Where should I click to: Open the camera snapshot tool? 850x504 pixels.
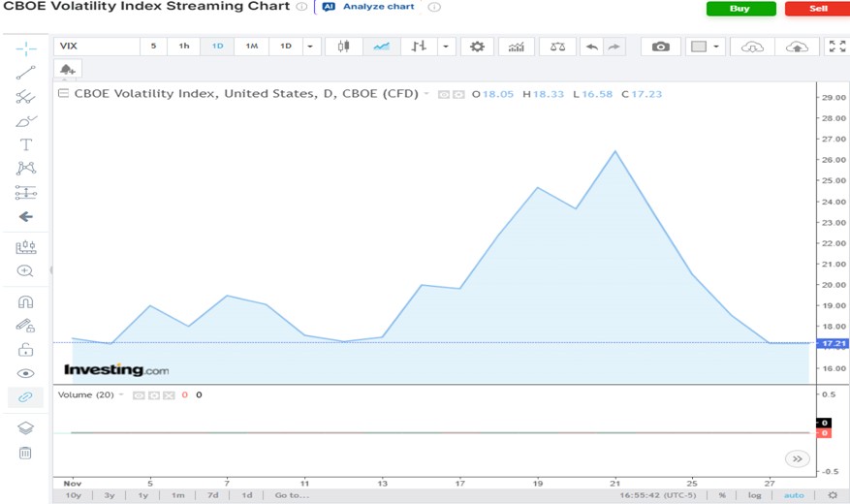[x=660, y=47]
